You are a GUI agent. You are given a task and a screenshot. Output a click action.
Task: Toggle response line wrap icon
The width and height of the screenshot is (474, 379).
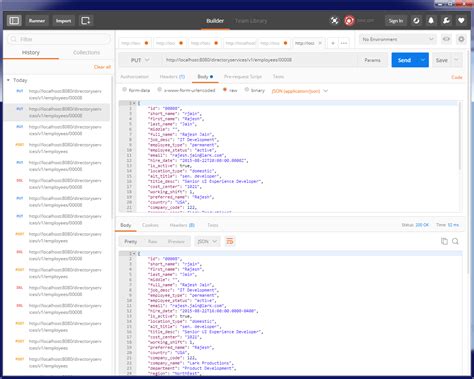(x=230, y=241)
